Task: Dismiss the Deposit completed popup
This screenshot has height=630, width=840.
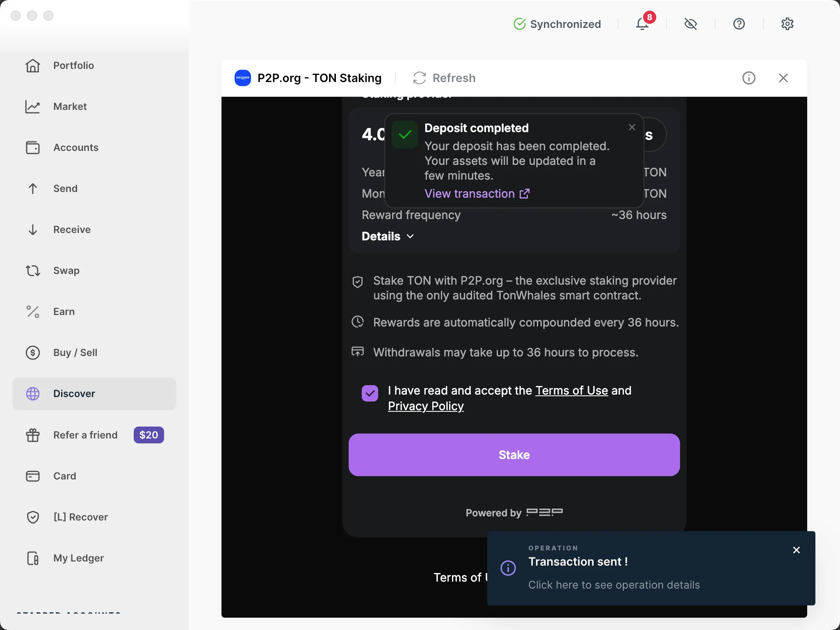Action: tap(632, 128)
